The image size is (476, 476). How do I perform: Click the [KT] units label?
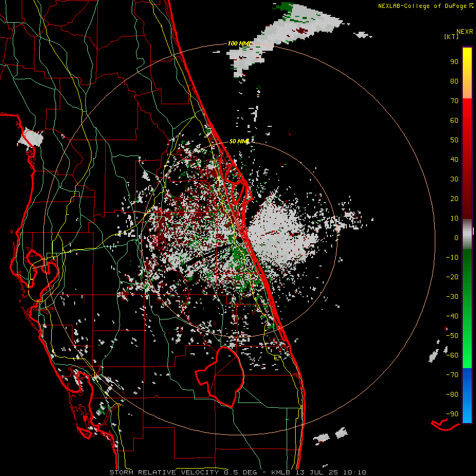451,36
